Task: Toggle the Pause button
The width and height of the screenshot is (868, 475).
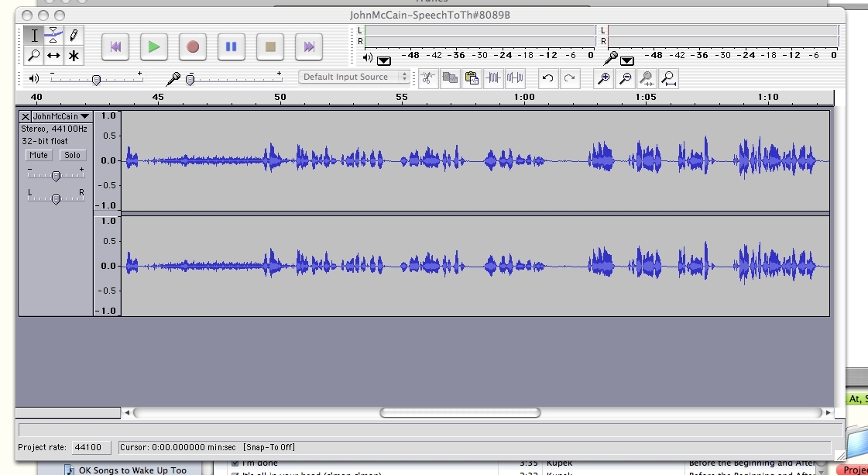Action: pyautogui.click(x=231, y=46)
